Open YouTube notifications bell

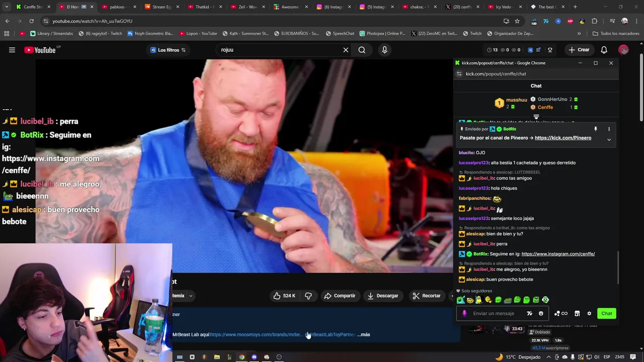(604, 50)
